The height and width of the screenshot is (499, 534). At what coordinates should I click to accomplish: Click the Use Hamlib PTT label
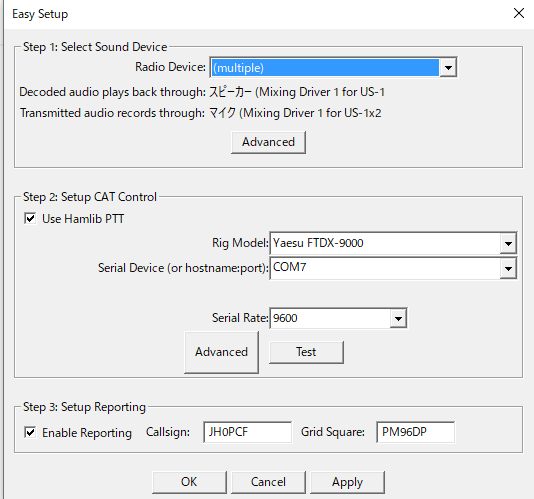tap(83, 219)
